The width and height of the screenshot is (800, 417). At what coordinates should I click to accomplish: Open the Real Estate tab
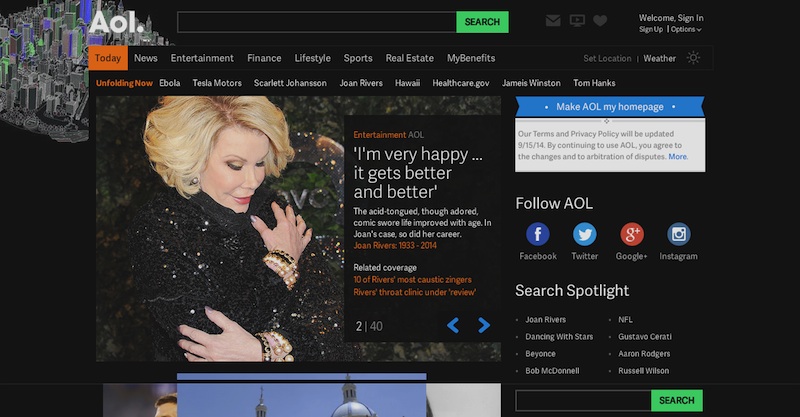[410, 58]
